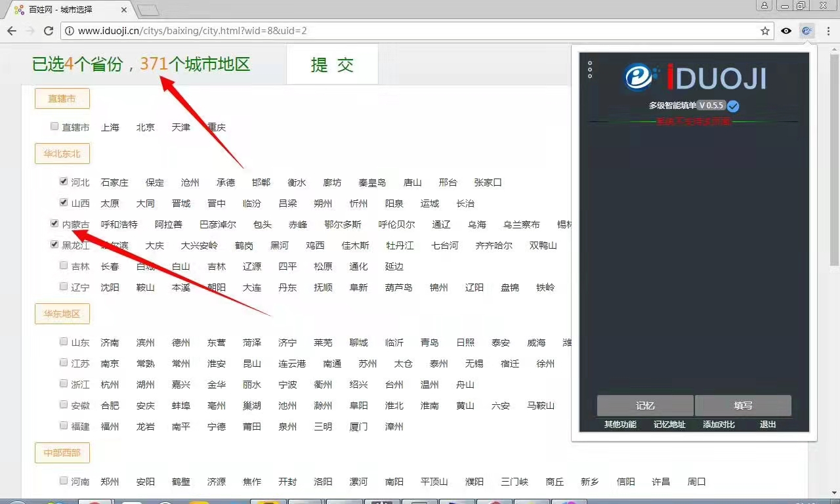Choose the city 南京
Screen dimensions: 840x504
[110, 364]
